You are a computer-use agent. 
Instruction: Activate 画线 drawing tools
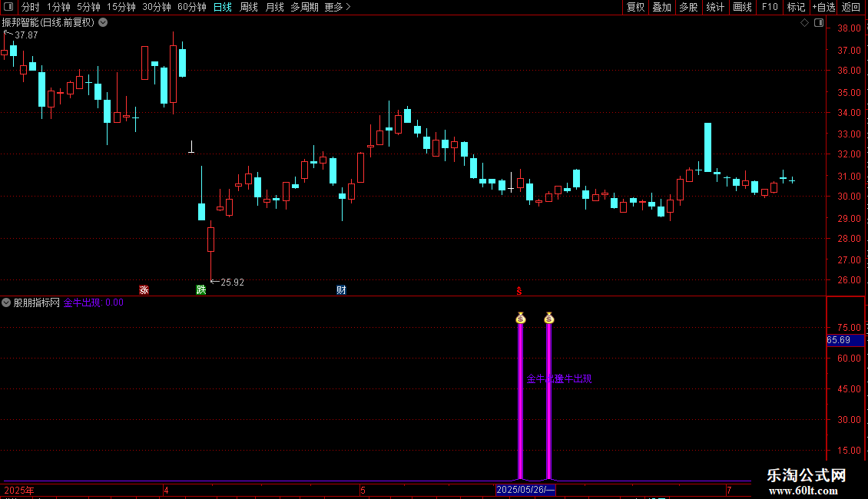742,7
